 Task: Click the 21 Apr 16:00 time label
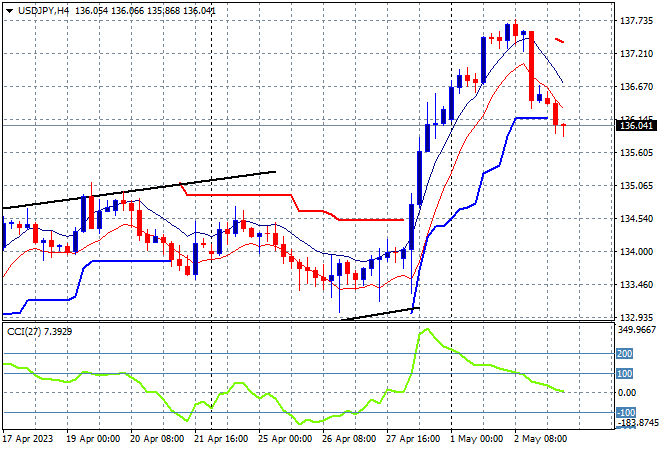tap(221, 439)
